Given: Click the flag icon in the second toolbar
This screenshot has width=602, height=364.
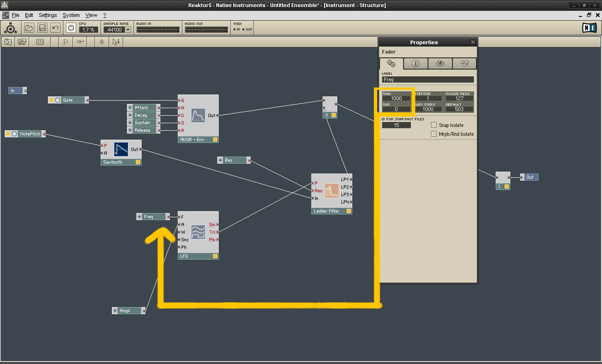Looking at the screenshot, I should pos(66,42).
